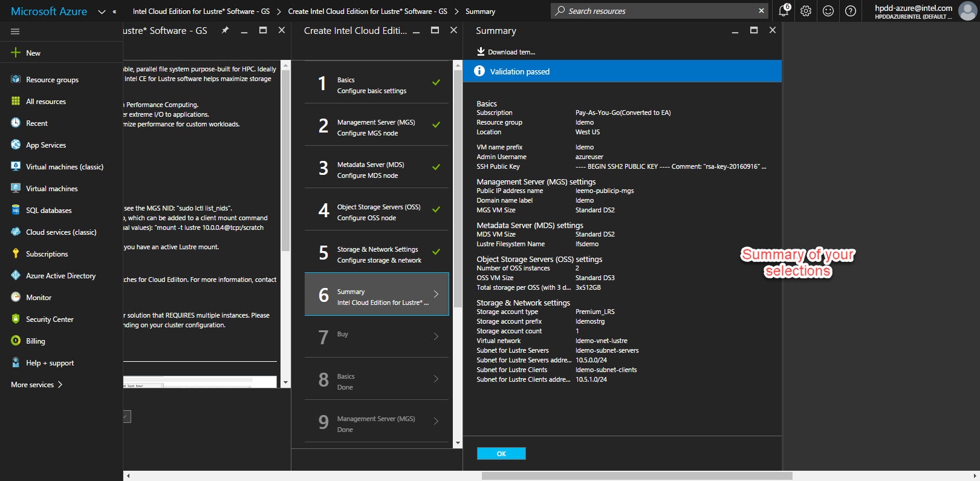Open step 9 Management Server chevron

pos(436,421)
